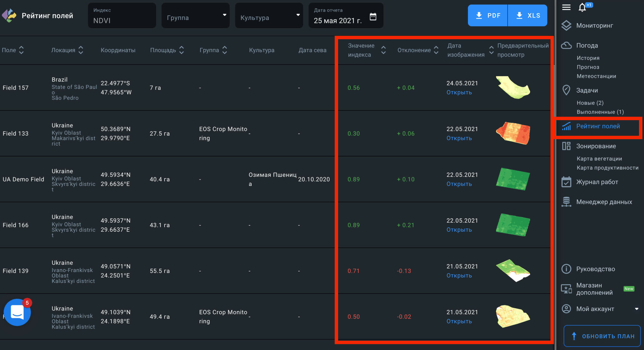The width and height of the screenshot is (644, 350).
Task: Click the Data manager icon
Action: [x=566, y=202]
